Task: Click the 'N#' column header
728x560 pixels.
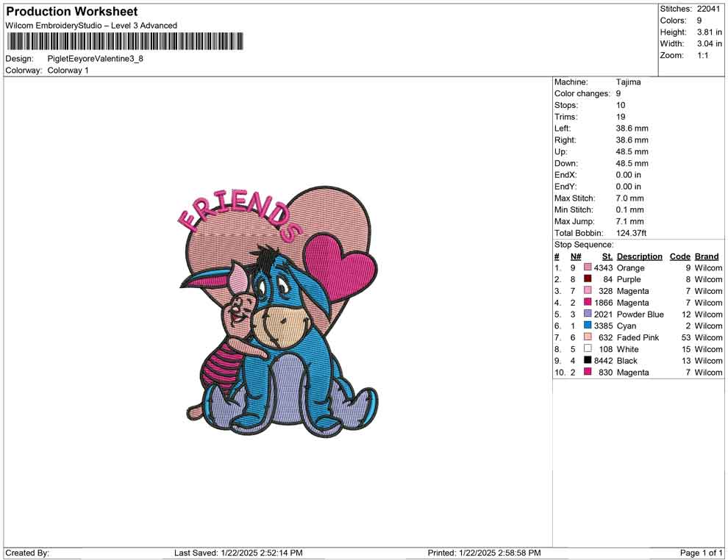Action: [576, 256]
